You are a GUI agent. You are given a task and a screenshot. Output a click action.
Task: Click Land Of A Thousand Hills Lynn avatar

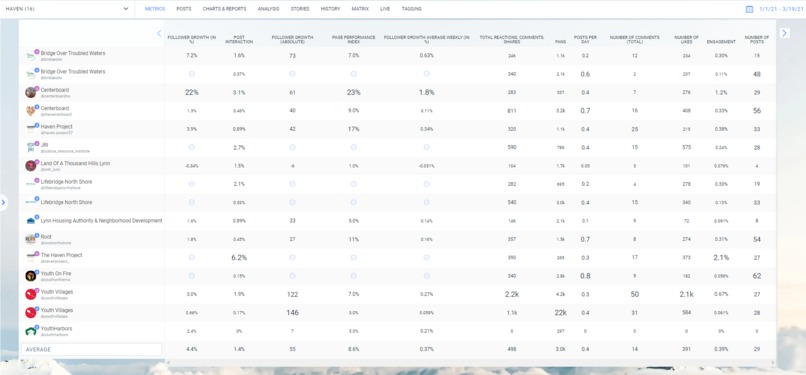click(30, 166)
